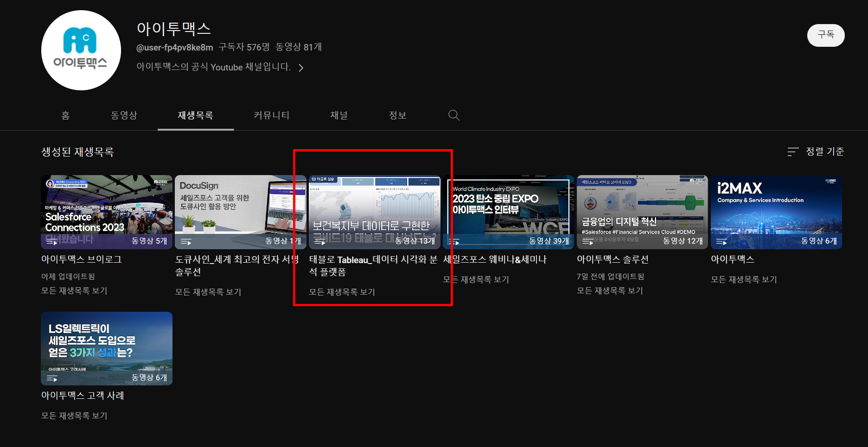Image resolution: width=868 pixels, height=447 pixels.
Task: Click the 정렬 기준 sort icon
Action: [x=793, y=152]
